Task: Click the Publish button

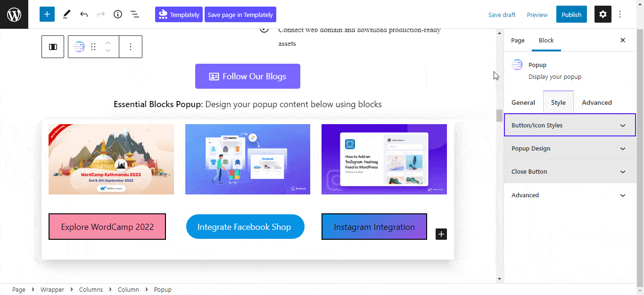Action: click(x=571, y=15)
